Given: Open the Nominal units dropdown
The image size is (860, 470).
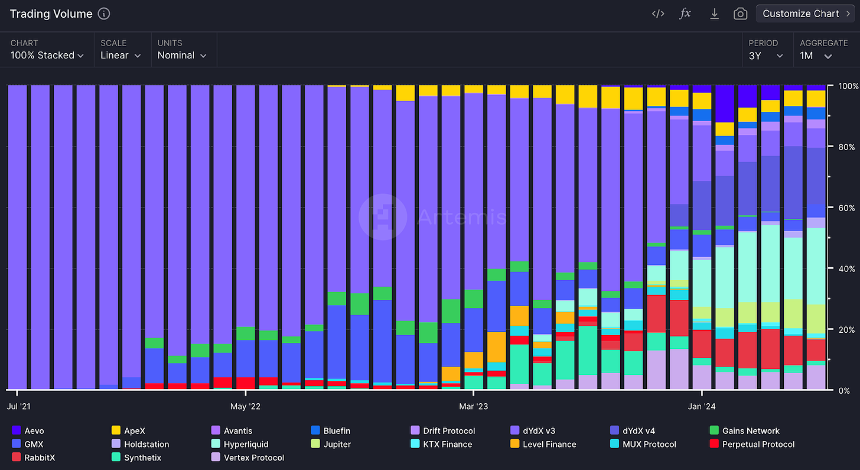Looking at the screenshot, I should pyautogui.click(x=182, y=55).
